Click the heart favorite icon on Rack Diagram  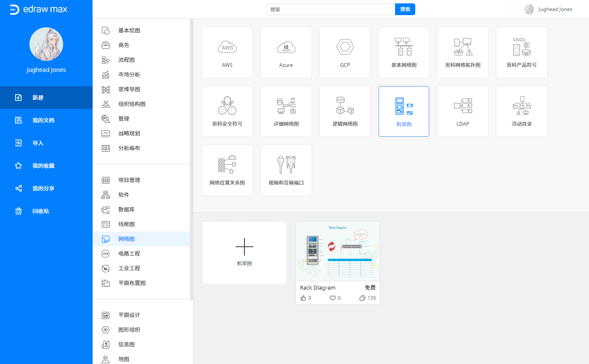[x=333, y=298]
